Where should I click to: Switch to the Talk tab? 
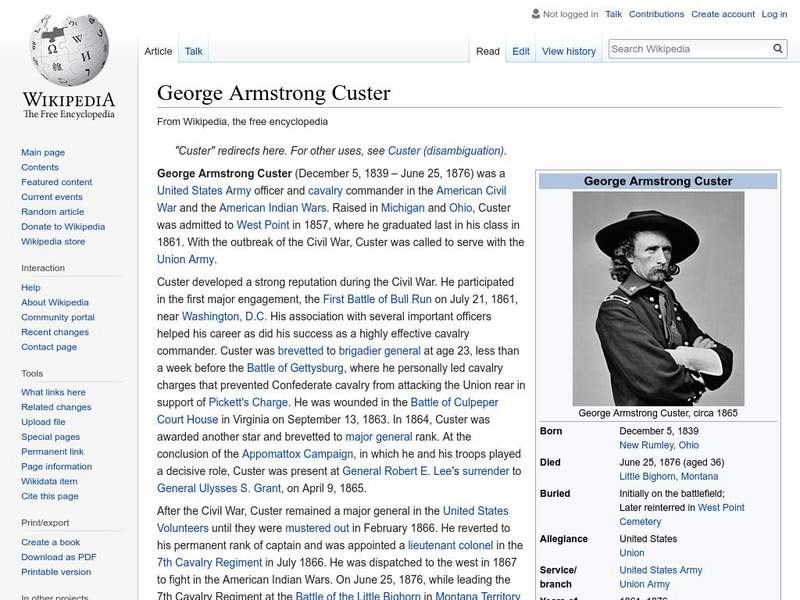point(193,50)
